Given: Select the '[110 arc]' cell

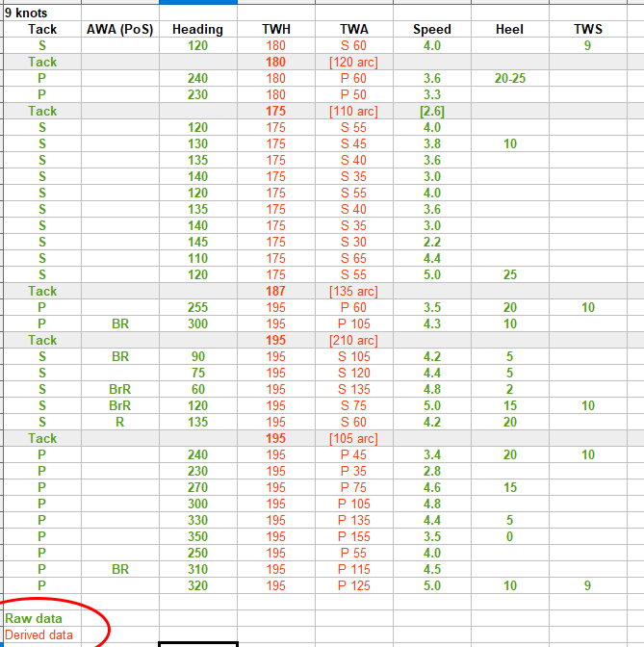Looking at the screenshot, I should (354, 111).
